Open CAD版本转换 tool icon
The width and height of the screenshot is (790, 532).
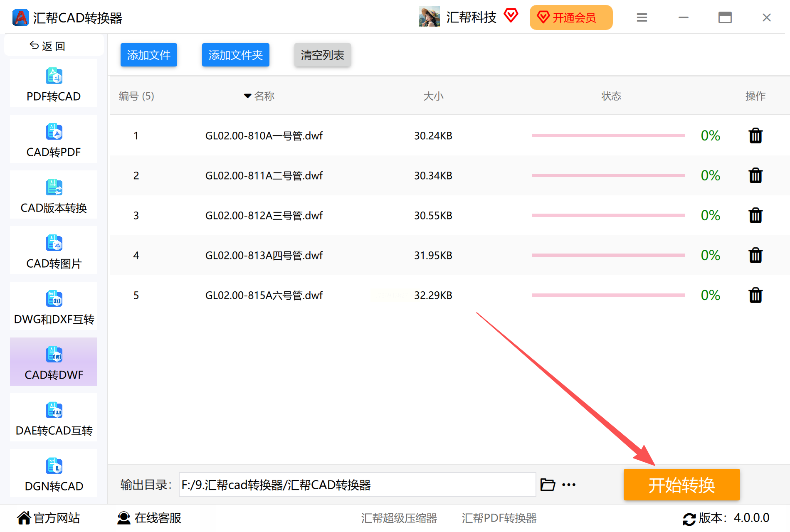click(x=54, y=187)
